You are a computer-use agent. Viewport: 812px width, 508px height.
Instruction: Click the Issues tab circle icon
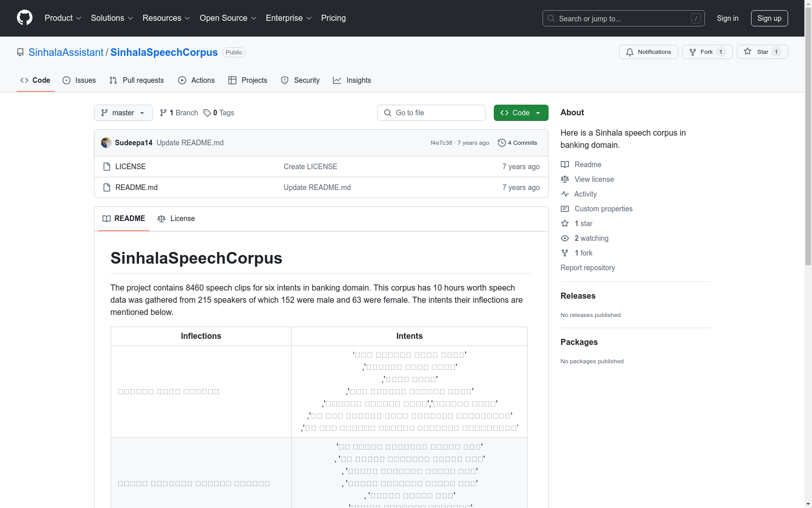[66, 80]
